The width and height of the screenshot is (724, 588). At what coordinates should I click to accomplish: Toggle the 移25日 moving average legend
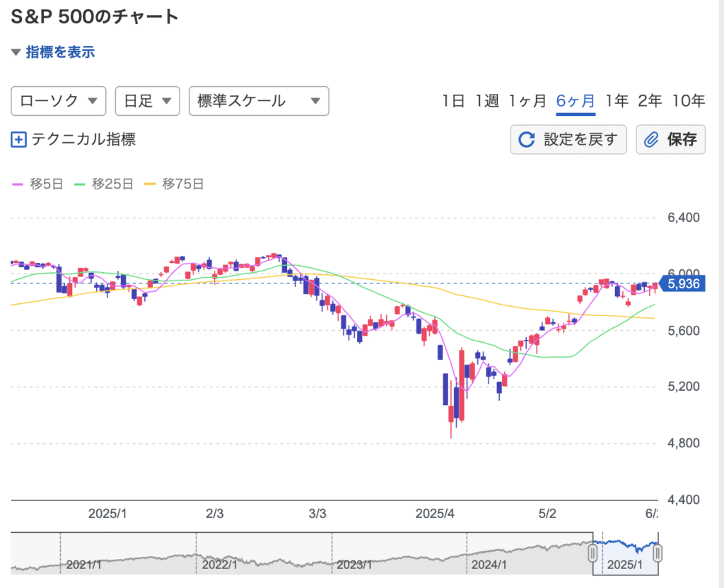pos(103,184)
